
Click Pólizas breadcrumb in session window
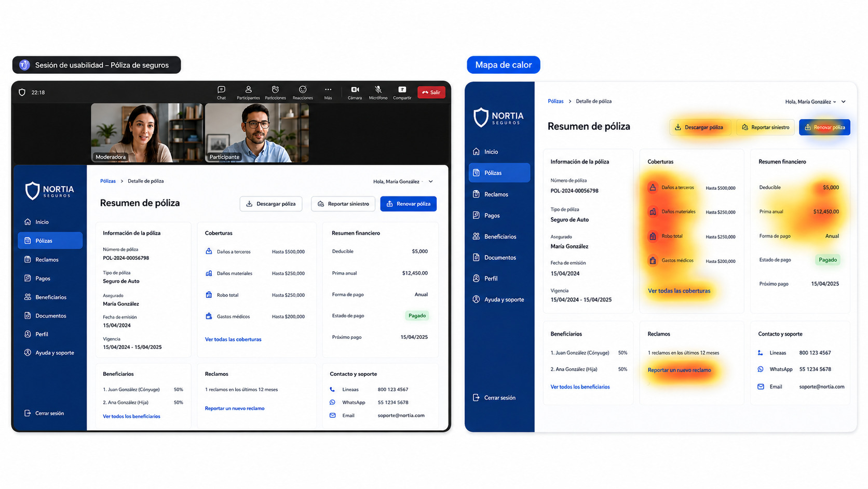(x=108, y=181)
